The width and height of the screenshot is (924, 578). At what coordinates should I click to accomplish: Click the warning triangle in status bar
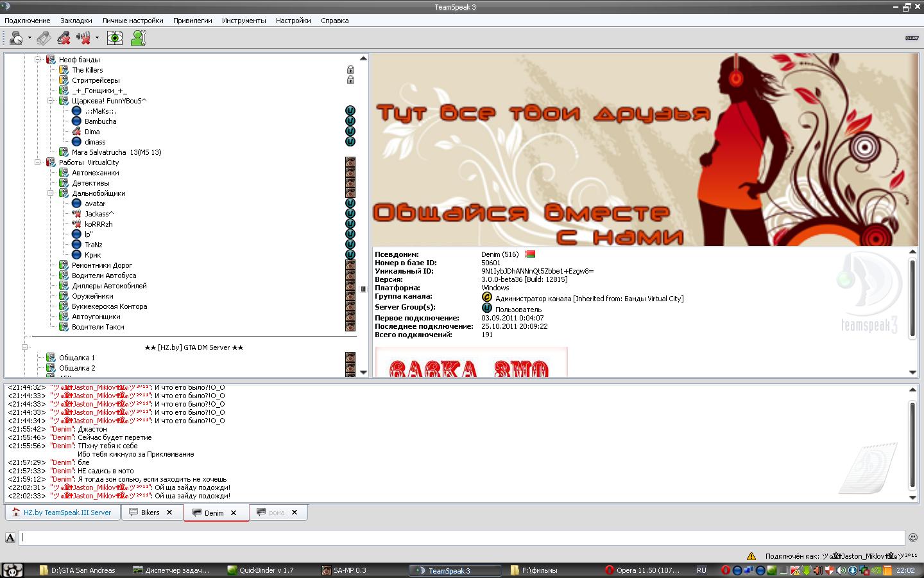tap(751, 556)
